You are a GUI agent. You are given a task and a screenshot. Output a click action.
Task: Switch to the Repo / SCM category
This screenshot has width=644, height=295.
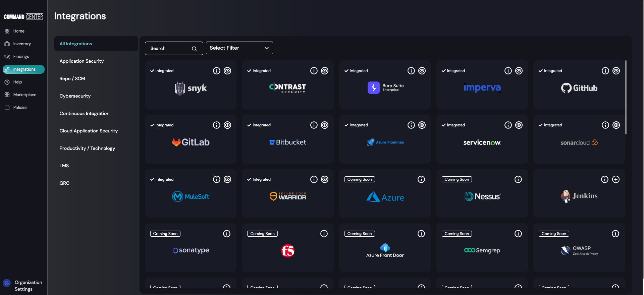72,78
